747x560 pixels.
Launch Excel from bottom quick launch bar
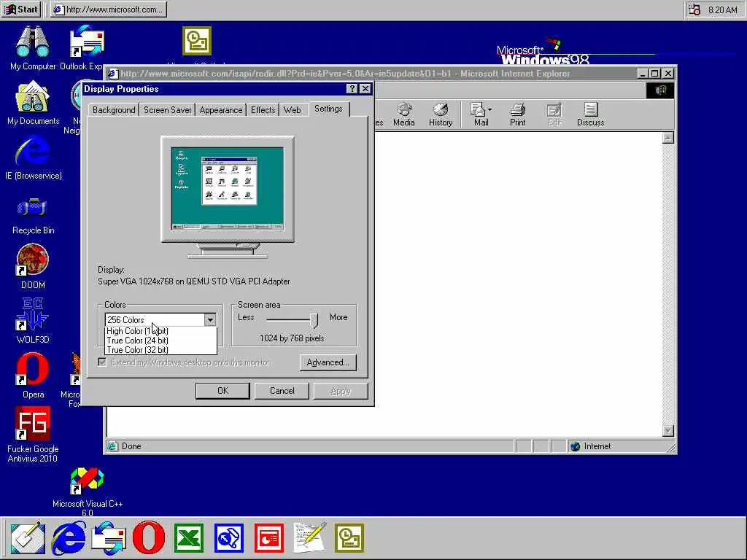[x=189, y=538]
